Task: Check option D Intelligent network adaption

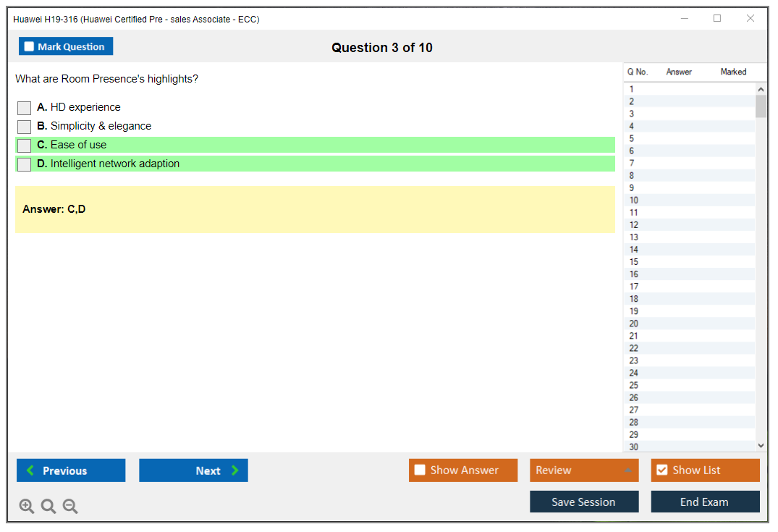Action: click(24, 164)
